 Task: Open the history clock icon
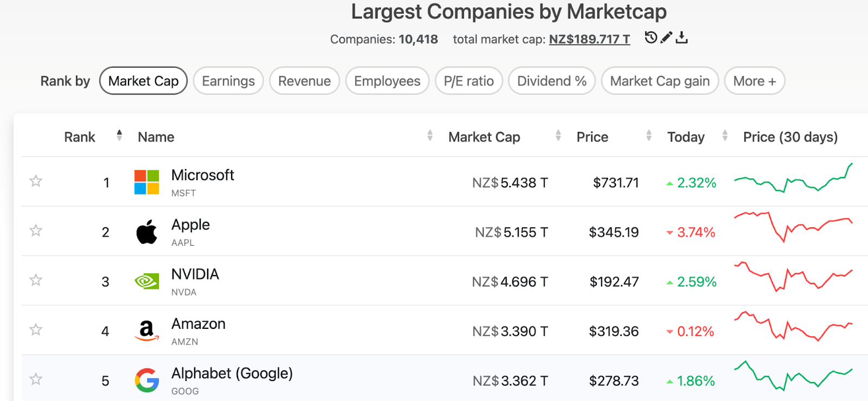tap(651, 37)
